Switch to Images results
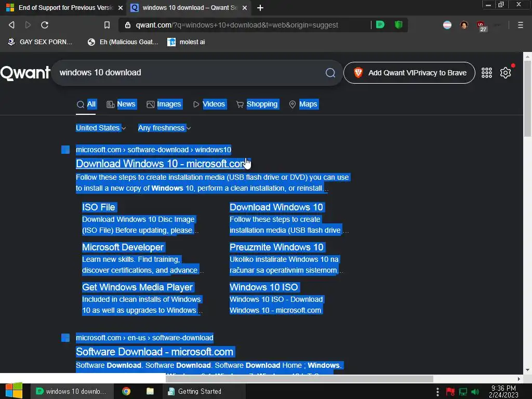This screenshot has height=399, width=532. (x=164, y=104)
